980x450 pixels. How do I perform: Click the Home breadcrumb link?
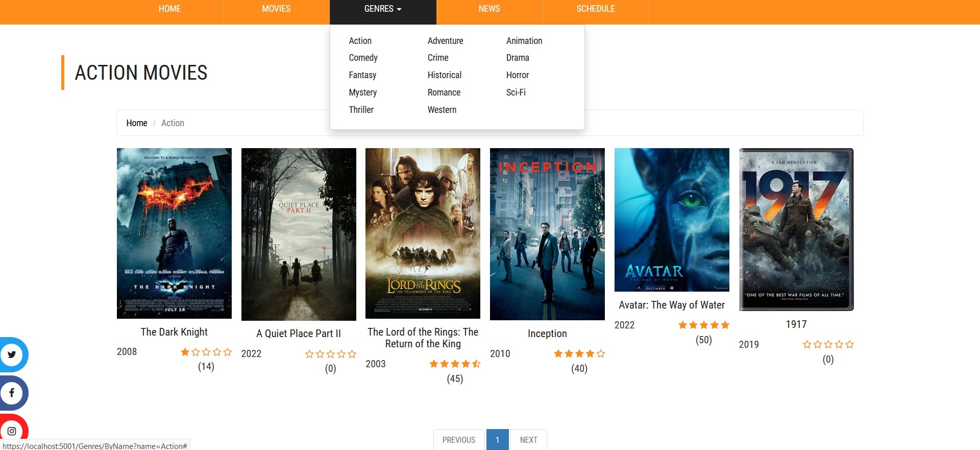[x=136, y=123]
